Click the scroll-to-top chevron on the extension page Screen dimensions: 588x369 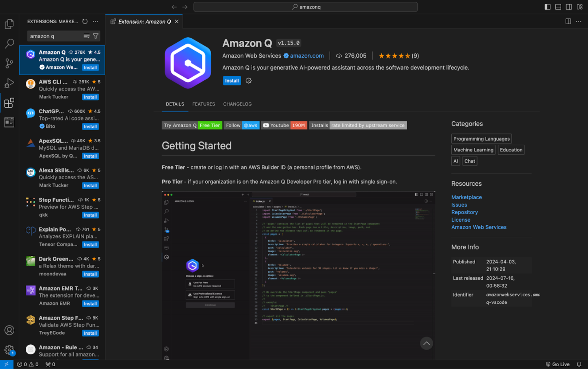click(x=426, y=343)
